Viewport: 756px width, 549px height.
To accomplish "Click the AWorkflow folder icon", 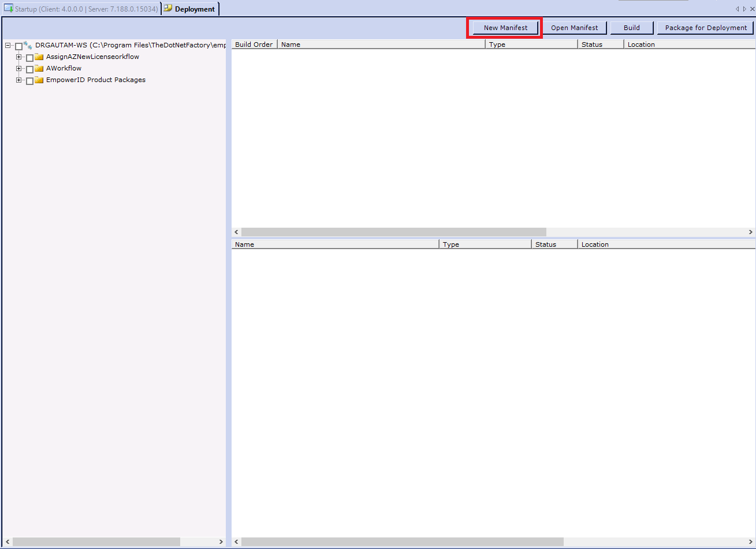I will click(39, 69).
